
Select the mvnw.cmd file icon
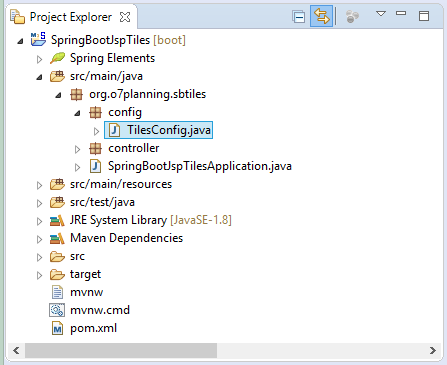click(x=57, y=310)
